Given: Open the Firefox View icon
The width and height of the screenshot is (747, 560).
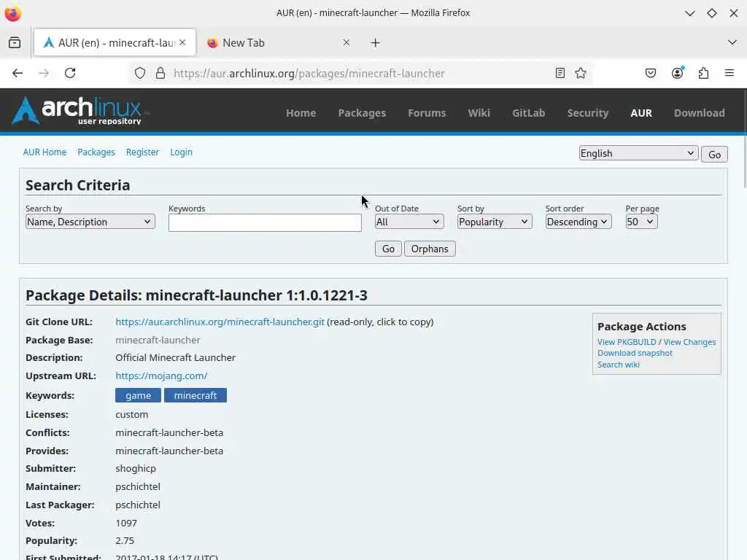Looking at the screenshot, I should point(15,43).
